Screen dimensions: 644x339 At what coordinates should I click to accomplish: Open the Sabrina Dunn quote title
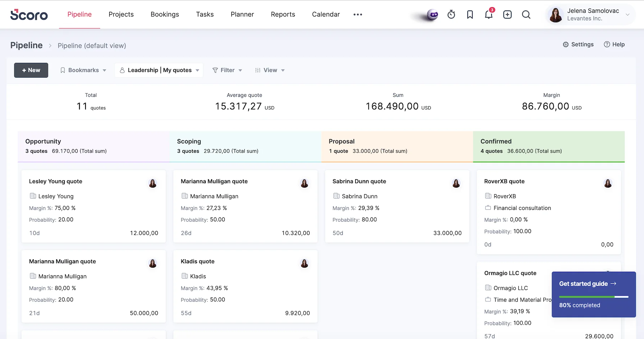click(359, 181)
